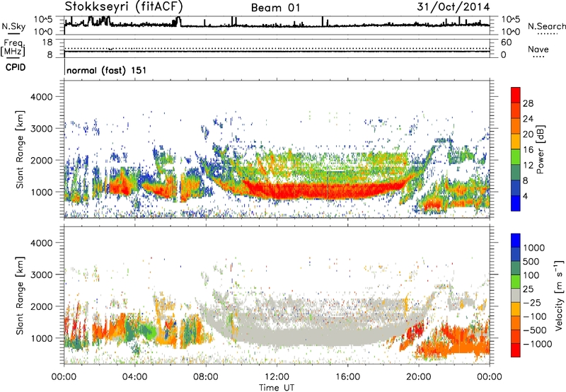Click the 'CPID' row label

[16, 67]
